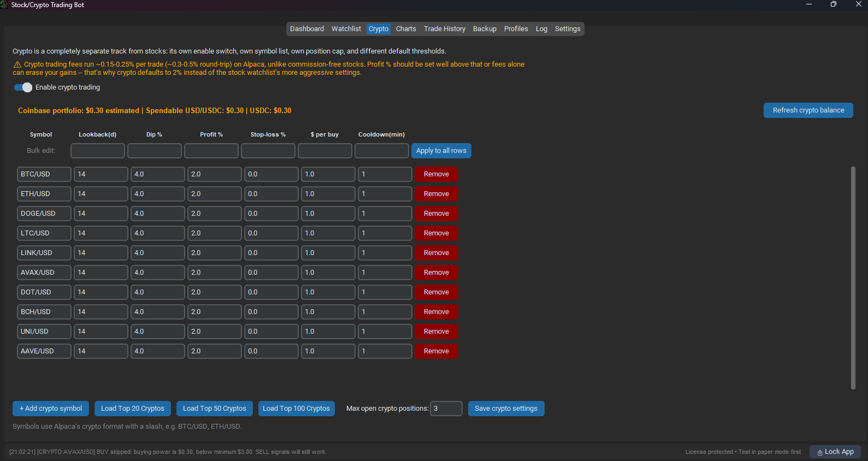
Task: Click Load Top 100 Cryptos
Action: [297, 409]
